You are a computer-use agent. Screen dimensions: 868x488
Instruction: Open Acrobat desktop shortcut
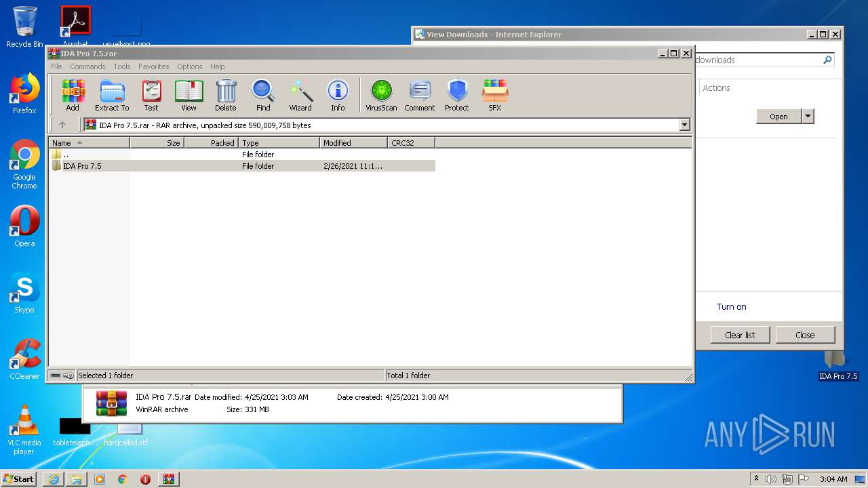[75, 26]
